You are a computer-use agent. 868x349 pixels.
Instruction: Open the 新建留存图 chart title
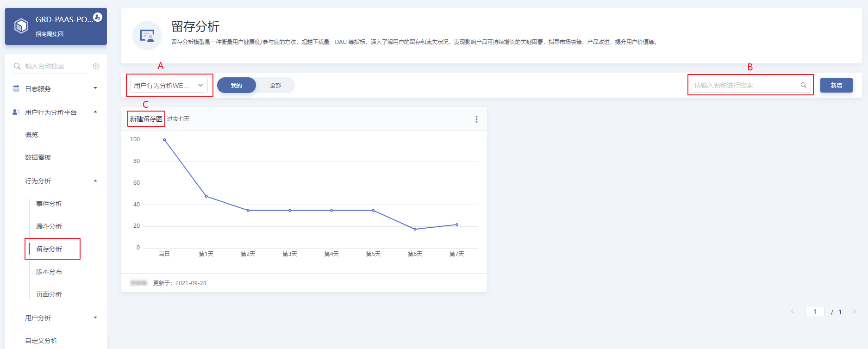point(146,119)
